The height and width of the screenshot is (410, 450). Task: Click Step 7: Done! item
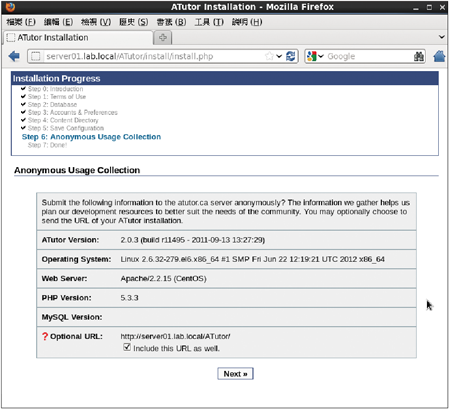tap(47, 145)
